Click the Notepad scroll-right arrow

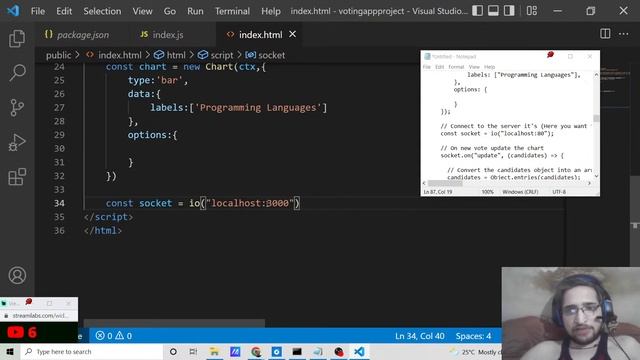point(589,183)
